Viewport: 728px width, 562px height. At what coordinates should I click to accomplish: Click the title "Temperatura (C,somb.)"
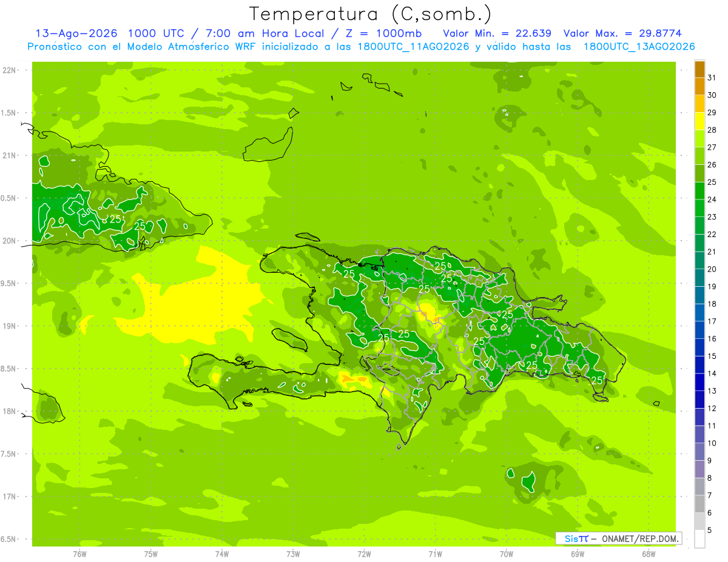click(370, 14)
